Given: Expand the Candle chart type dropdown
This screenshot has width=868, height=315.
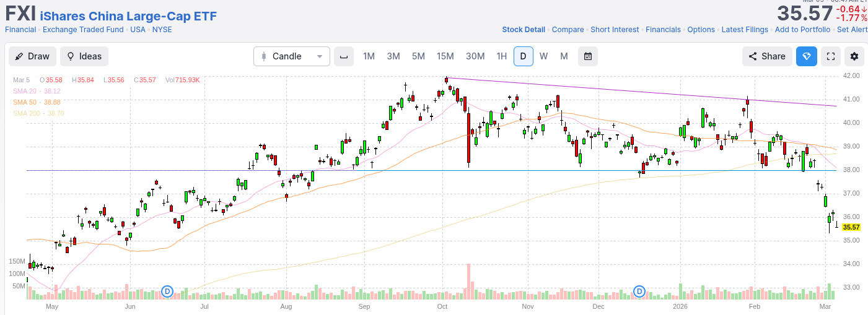Looking at the screenshot, I should [x=291, y=56].
